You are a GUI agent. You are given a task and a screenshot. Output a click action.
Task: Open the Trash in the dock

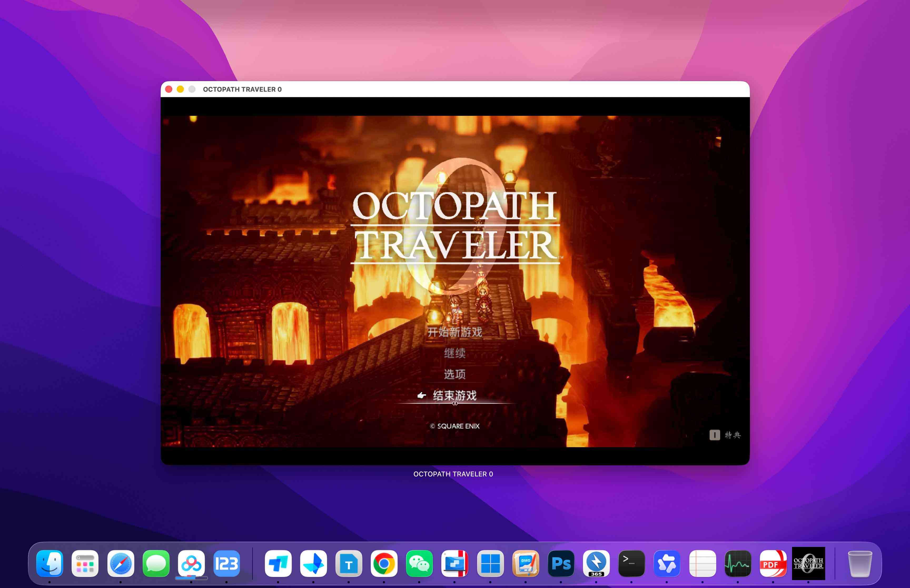[860, 564]
